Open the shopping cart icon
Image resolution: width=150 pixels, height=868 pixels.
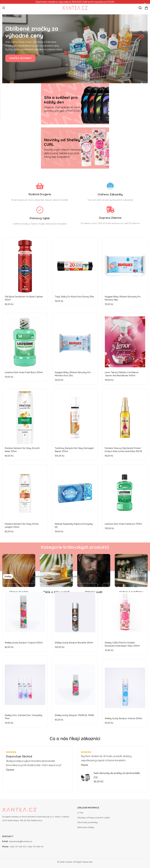point(146,8)
